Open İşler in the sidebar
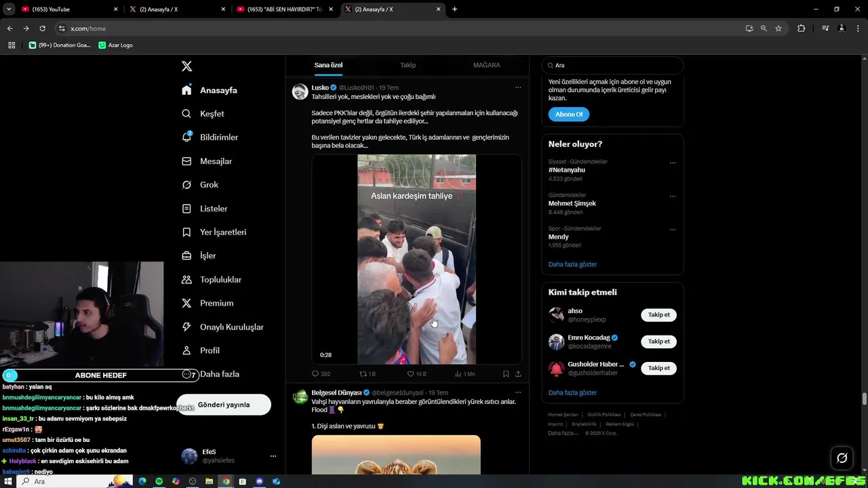 pos(199,256)
